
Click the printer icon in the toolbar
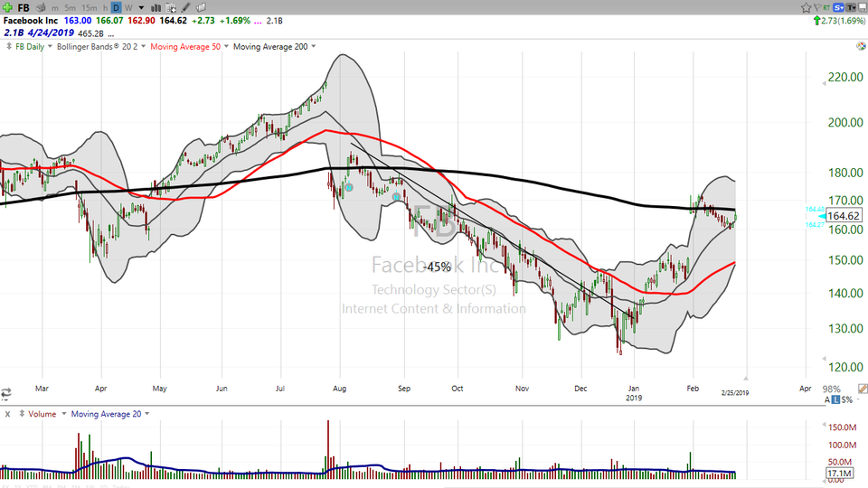pos(41,8)
